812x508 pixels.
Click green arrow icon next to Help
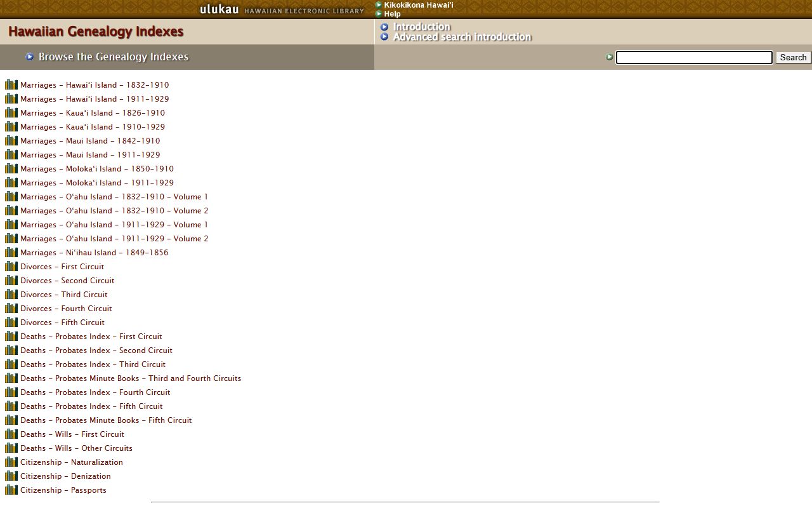379,13
